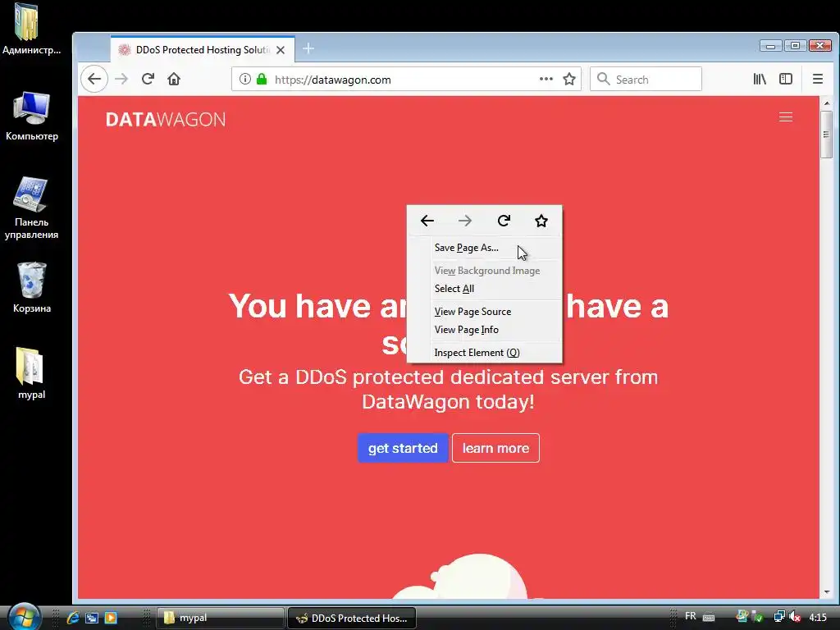Click the browser toolbar Back arrow button
Viewport: 840px width, 630px height.
point(94,80)
